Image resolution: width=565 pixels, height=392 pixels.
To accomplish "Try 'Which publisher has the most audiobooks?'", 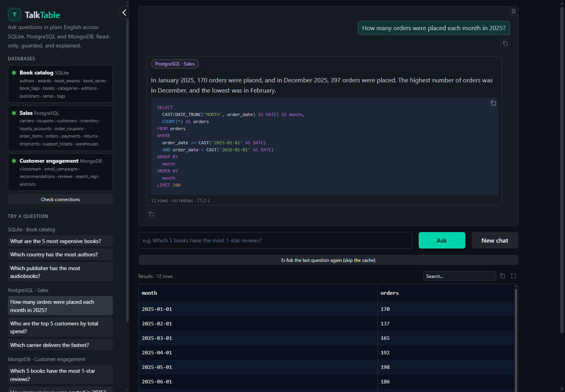I will click(60, 272).
